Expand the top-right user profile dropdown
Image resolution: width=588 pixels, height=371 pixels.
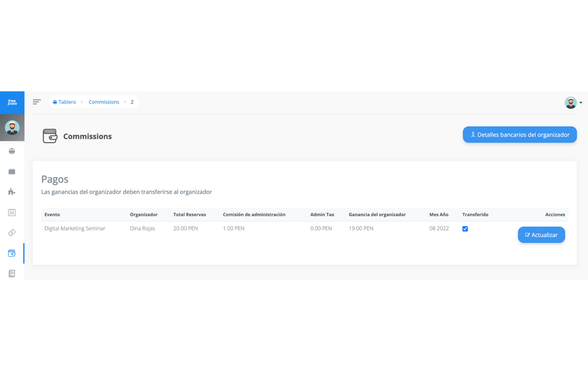click(573, 103)
